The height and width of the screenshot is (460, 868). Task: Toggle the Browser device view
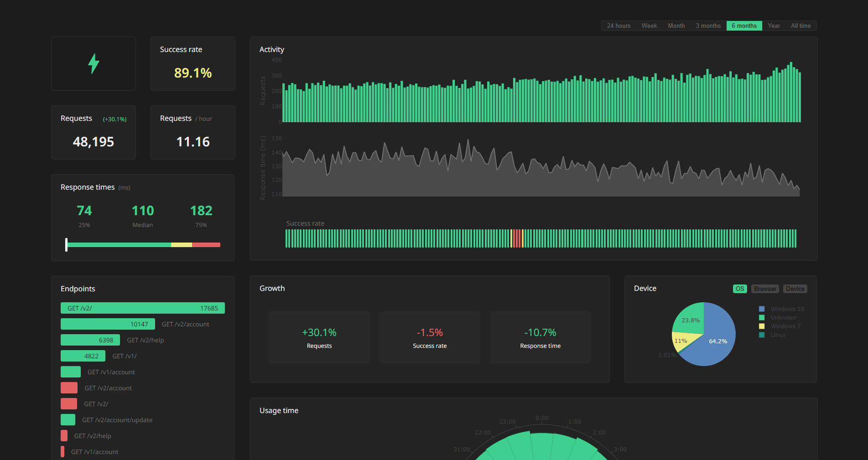pyautogui.click(x=765, y=289)
